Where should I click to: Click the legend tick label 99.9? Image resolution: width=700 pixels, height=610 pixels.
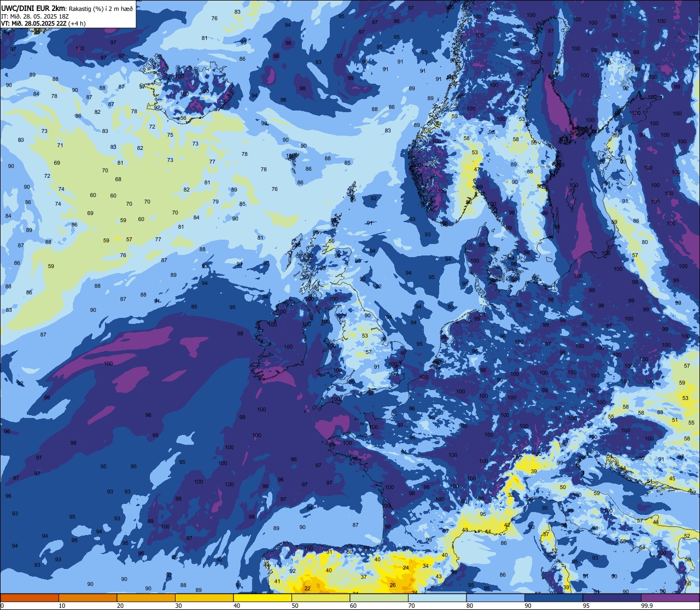647,606
